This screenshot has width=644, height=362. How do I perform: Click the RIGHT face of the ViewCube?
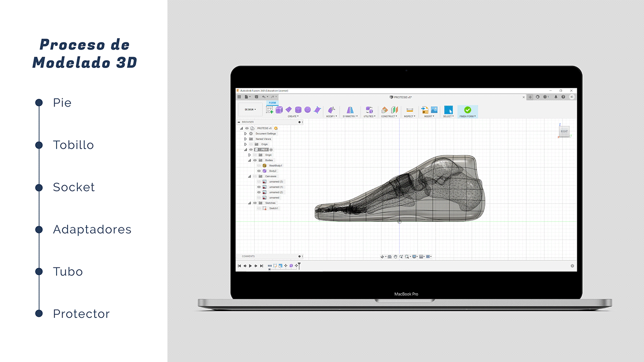coord(564,131)
